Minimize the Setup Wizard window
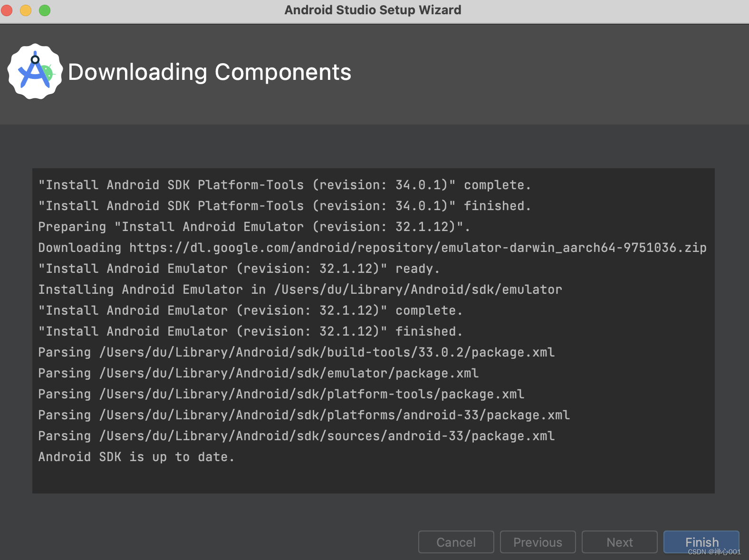The height and width of the screenshot is (560, 749). point(26,10)
